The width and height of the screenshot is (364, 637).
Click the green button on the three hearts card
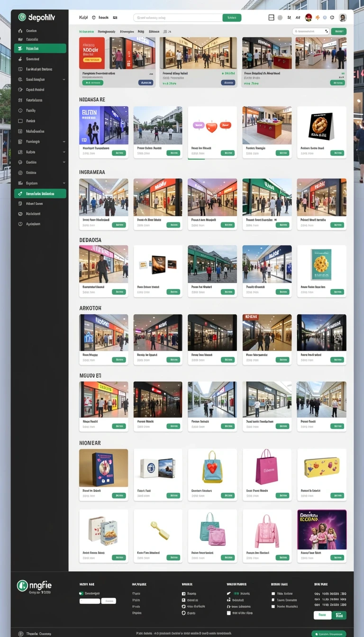[228, 153]
